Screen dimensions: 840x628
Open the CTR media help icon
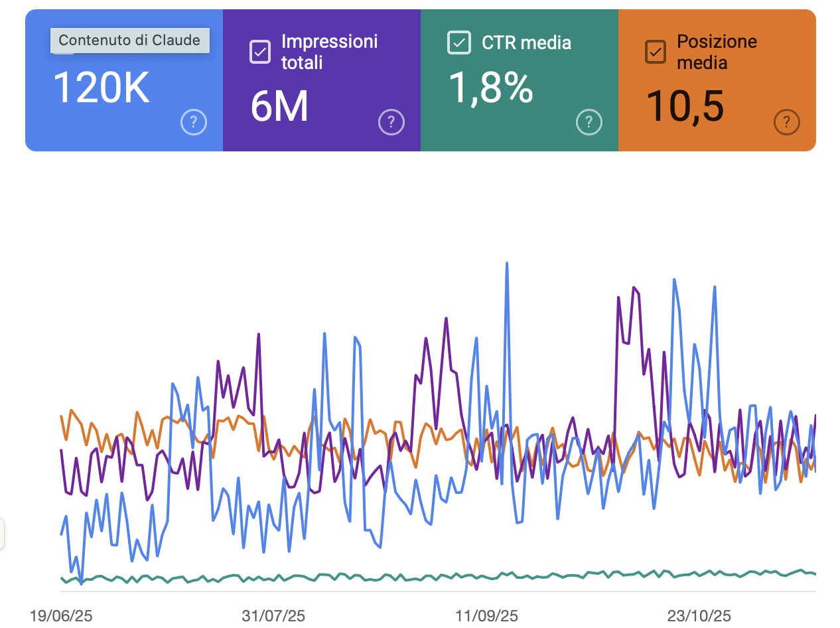click(x=589, y=122)
